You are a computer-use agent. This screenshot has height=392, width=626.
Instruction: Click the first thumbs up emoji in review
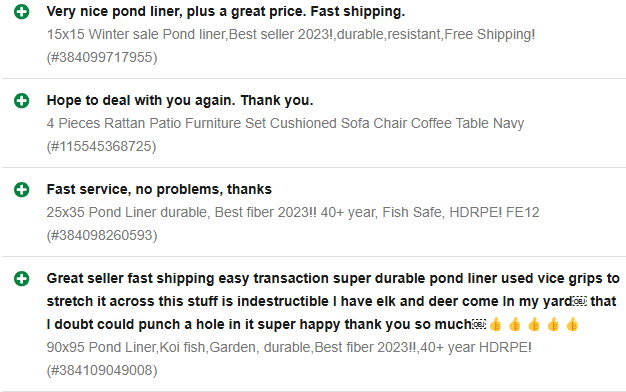[x=495, y=325]
